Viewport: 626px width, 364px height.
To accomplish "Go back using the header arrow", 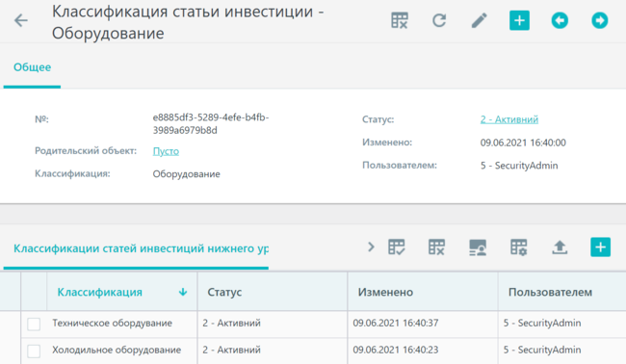I will (x=21, y=20).
